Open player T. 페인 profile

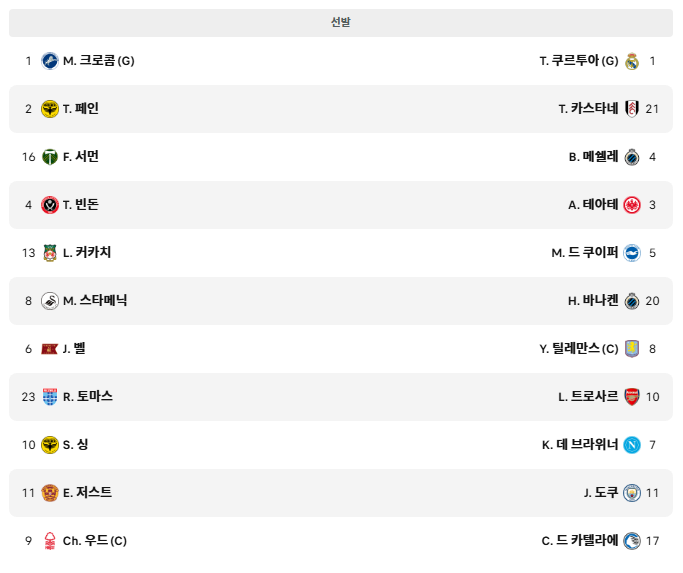pyautogui.click(x=81, y=108)
